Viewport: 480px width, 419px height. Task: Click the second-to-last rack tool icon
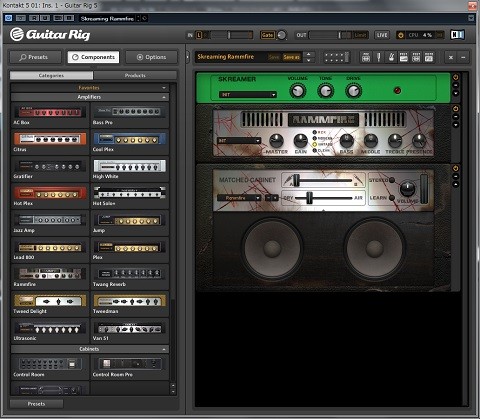click(416, 57)
